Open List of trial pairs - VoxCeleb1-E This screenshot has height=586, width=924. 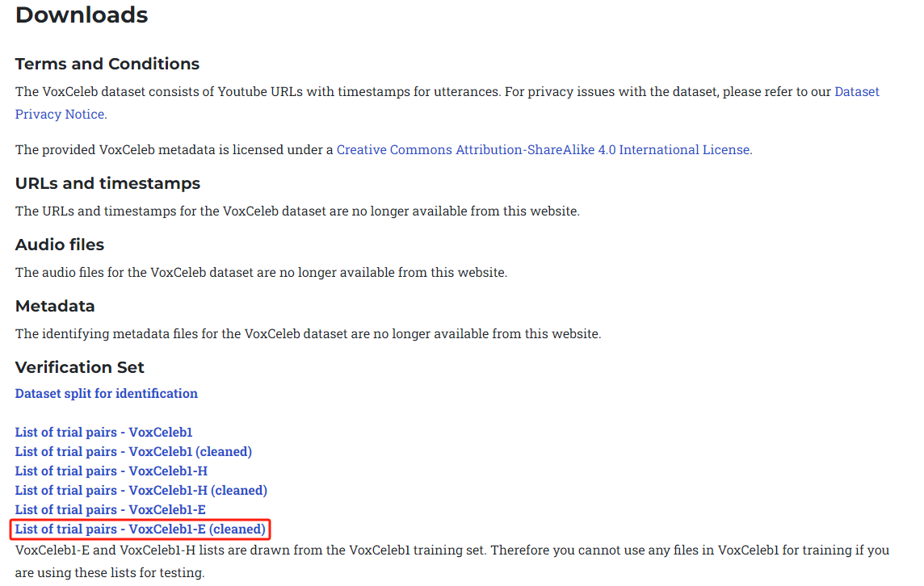[x=110, y=510]
